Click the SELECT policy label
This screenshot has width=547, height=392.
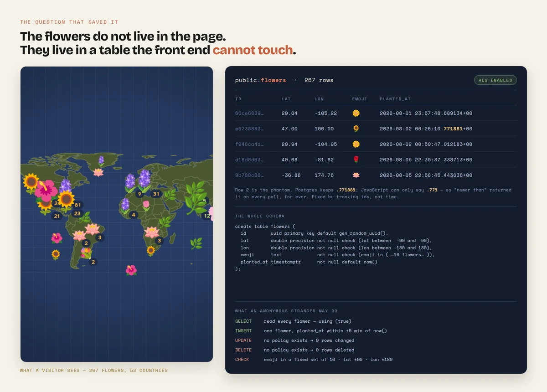click(x=243, y=321)
